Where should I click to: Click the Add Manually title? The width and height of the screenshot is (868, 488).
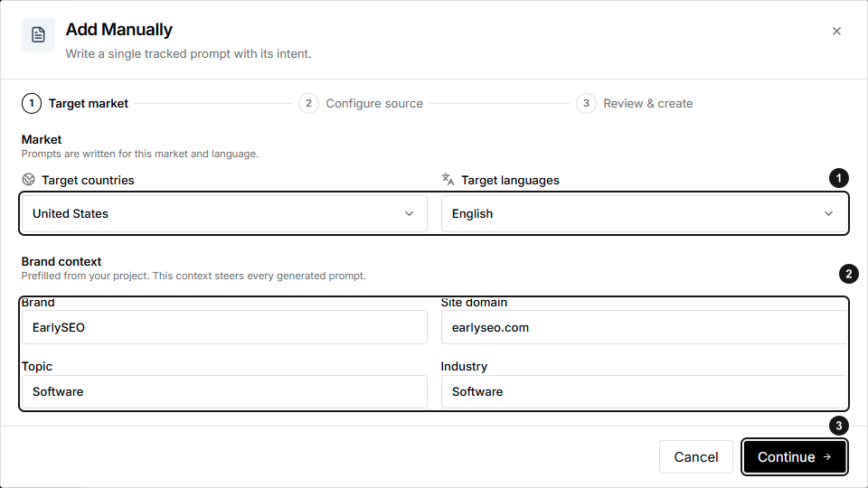(x=119, y=29)
